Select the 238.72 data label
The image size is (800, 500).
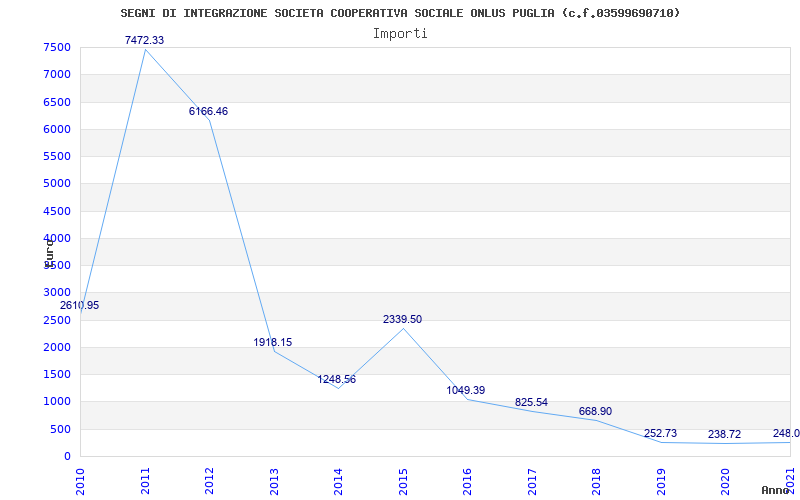[x=724, y=435]
